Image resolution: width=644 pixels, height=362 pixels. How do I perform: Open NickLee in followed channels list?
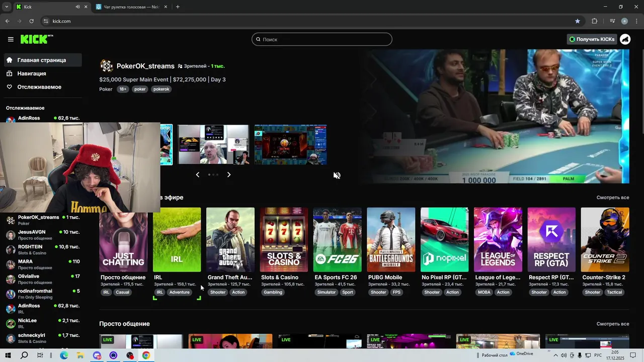click(x=42, y=323)
